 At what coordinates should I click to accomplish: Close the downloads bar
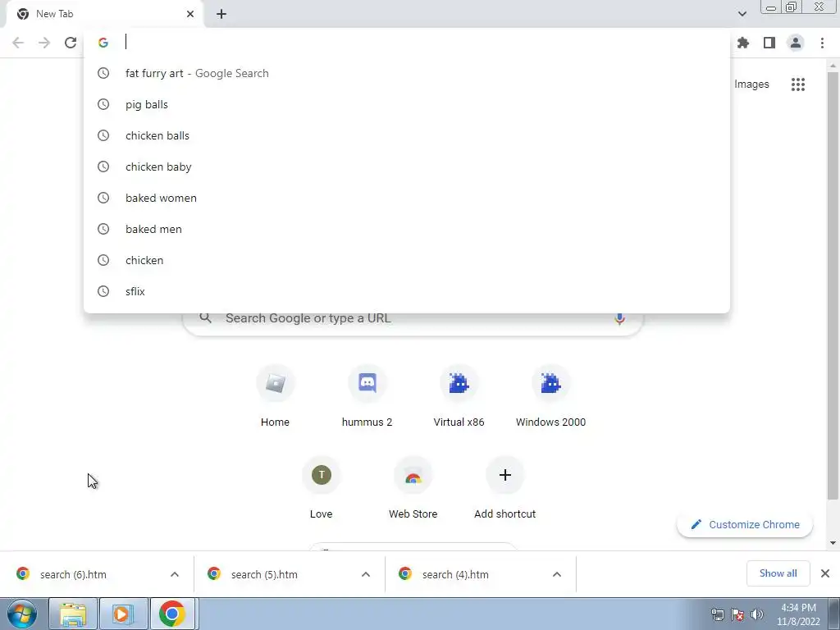coord(825,573)
